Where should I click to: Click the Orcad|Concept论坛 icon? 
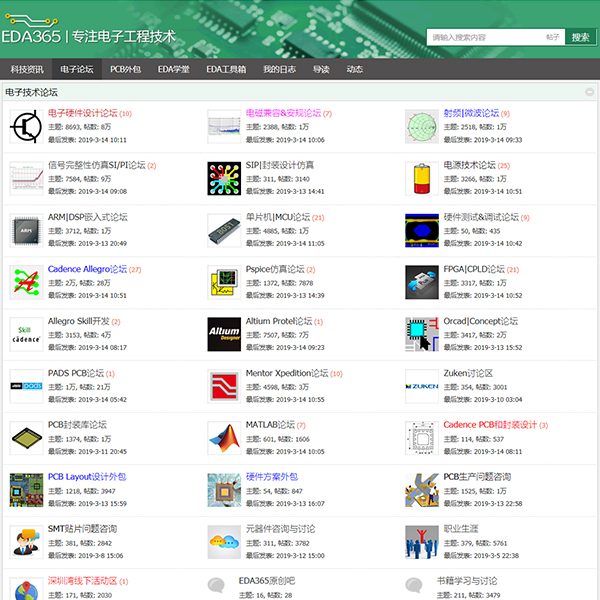422,334
